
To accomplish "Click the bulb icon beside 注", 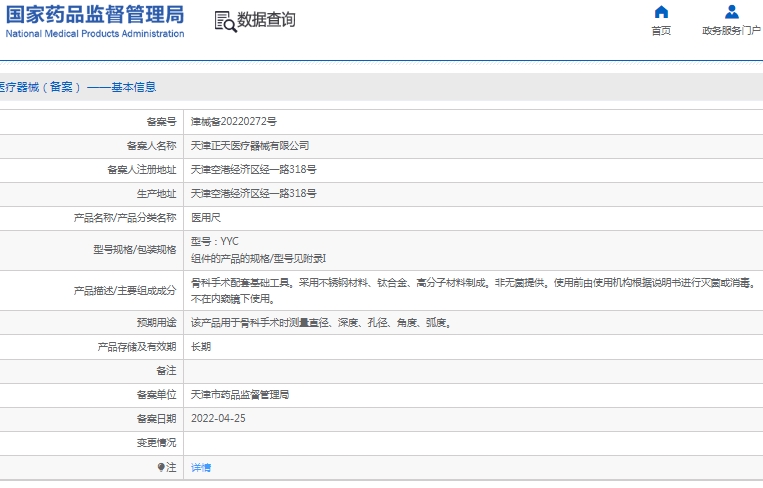I will pos(161,467).
